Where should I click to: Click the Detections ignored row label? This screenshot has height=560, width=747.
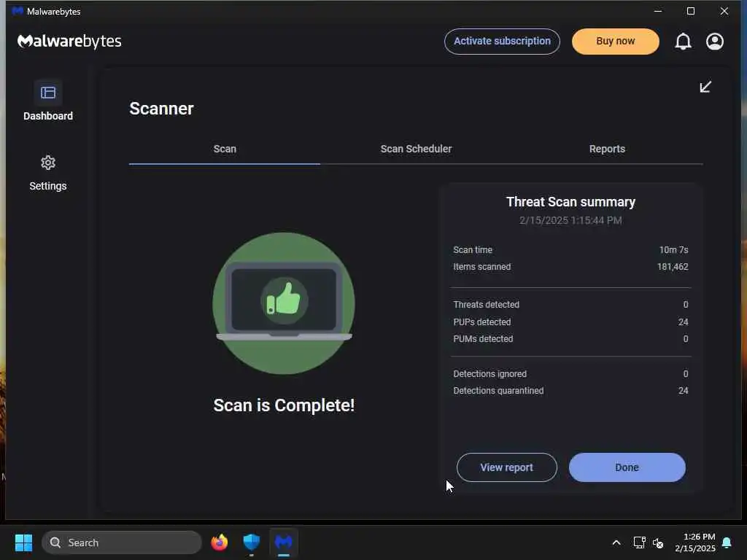489,374
